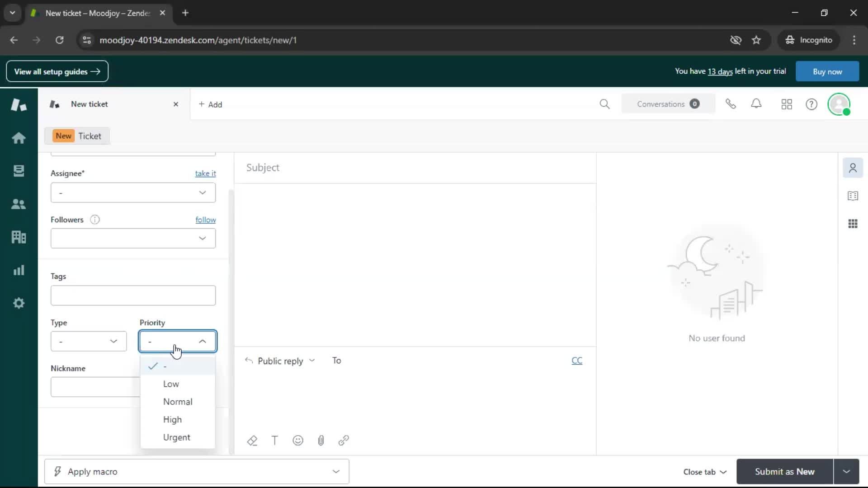Open the help question mark icon
This screenshot has height=488, width=868.
point(811,104)
